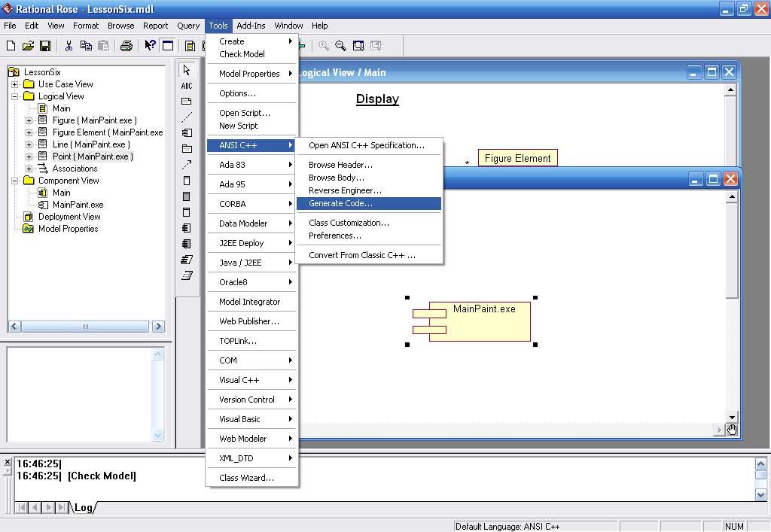The width and height of the screenshot is (771, 532).
Task: Click the Open file toolbar icon
Action: tap(28, 46)
